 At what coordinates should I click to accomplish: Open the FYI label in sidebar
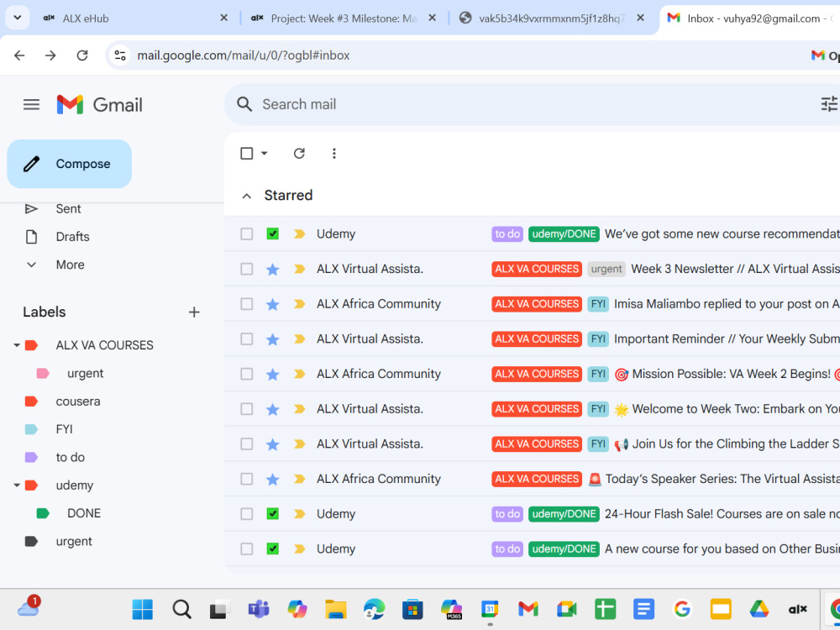tap(65, 429)
